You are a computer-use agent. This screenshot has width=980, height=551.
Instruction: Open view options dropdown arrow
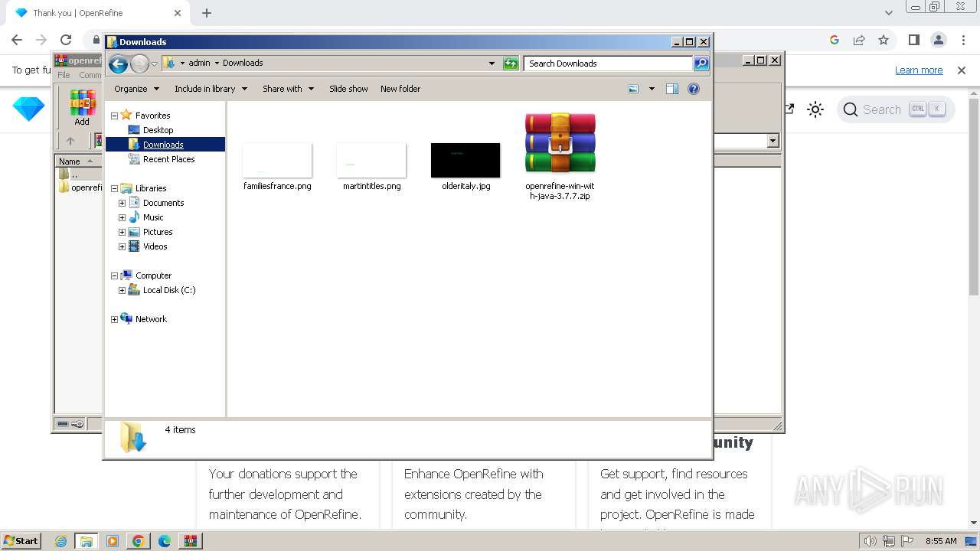point(652,89)
